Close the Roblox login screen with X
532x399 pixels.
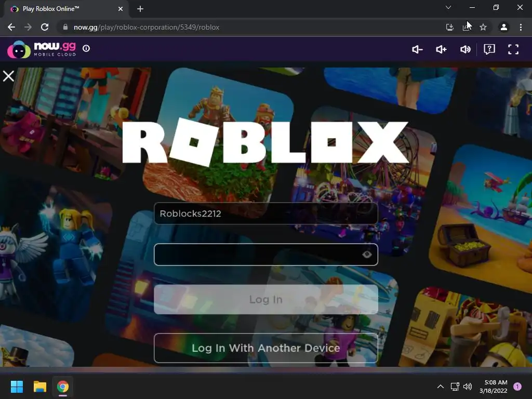pyautogui.click(x=8, y=76)
